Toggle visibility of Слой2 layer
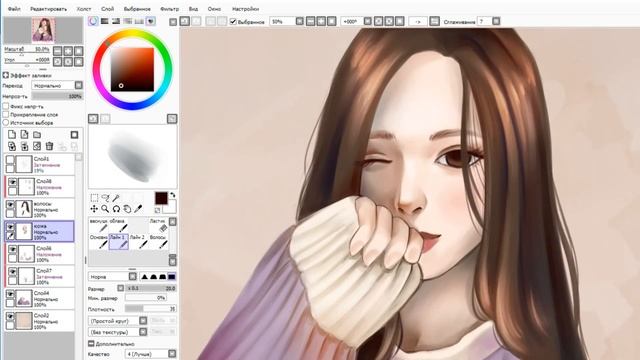The width and height of the screenshot is (640, 360). click(x=10, y=317)
